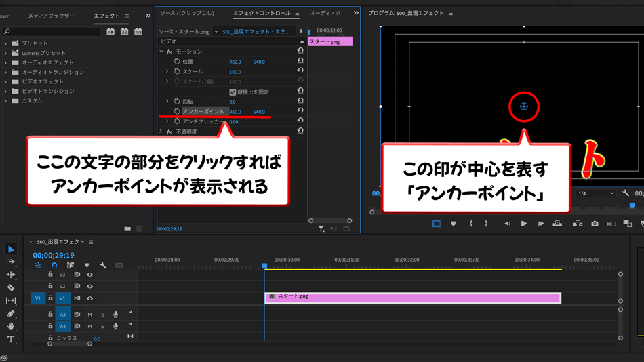Image resolution: width=644 pixels, height=362 pixels.
Task: Hide track V3 with the eye icon
Action: click(x=89, y=275)
